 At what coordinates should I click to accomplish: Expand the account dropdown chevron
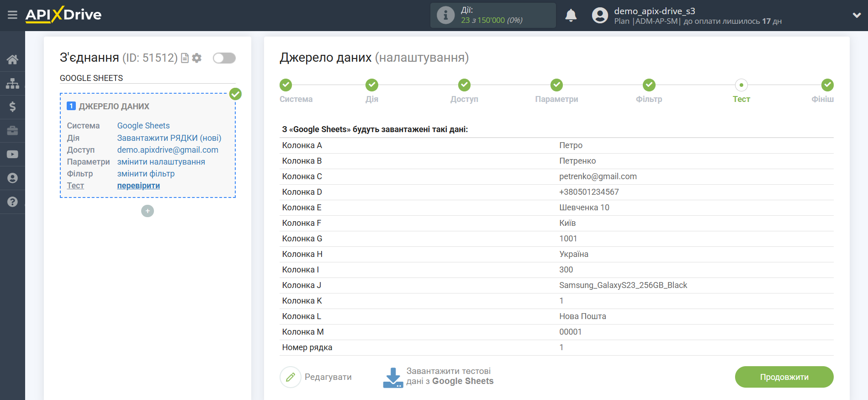pyautogui.click(x=857, y=15)
